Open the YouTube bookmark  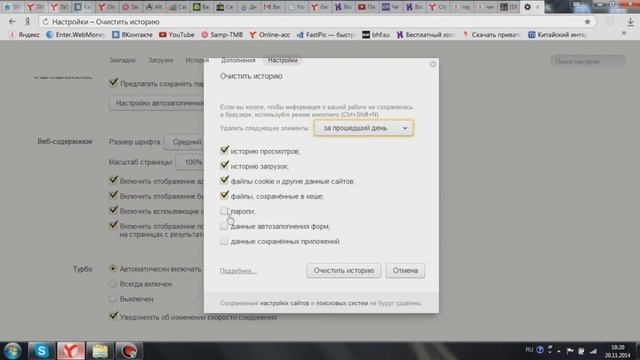click(x=177, y=35)
